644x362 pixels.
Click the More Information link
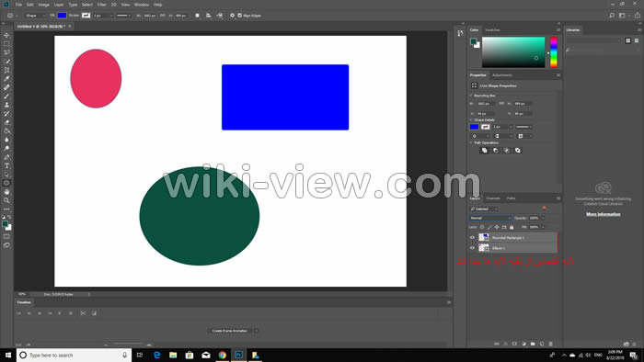pos(603,214)
